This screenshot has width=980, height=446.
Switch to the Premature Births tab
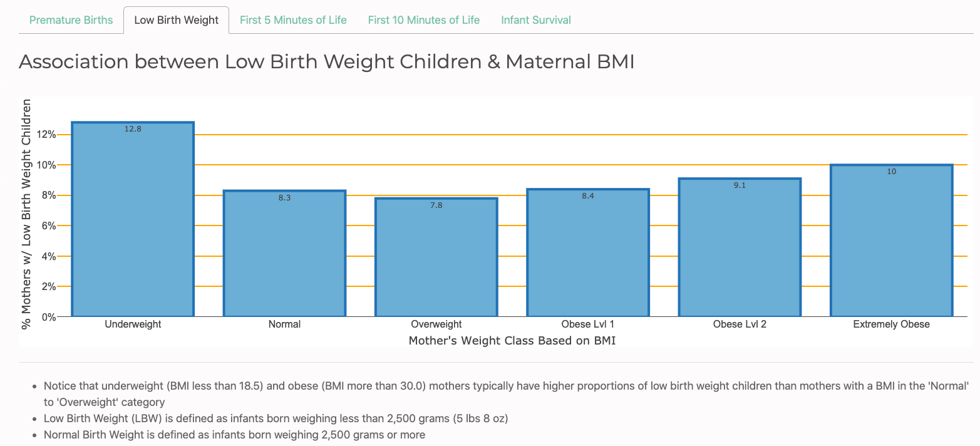[71, 19]
